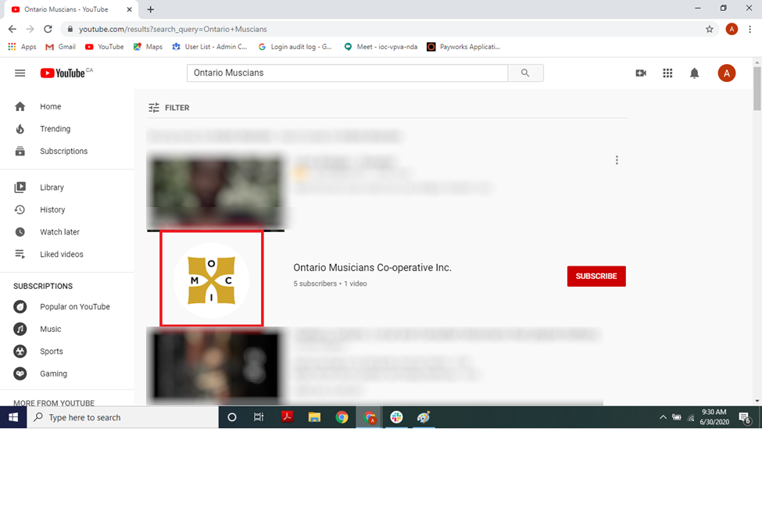Go back in the browser
762x532 pixels.
[x=13, y=29]
